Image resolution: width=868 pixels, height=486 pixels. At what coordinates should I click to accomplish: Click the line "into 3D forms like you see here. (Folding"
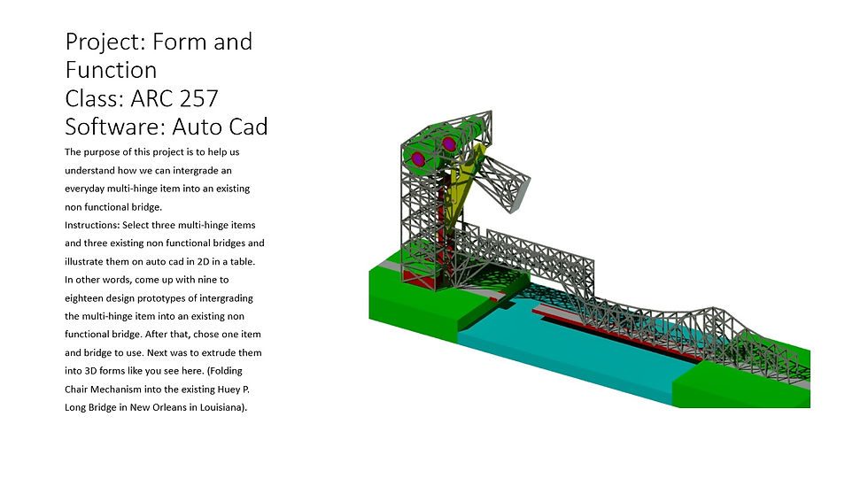pyautogui.click(x=153, y=371)
